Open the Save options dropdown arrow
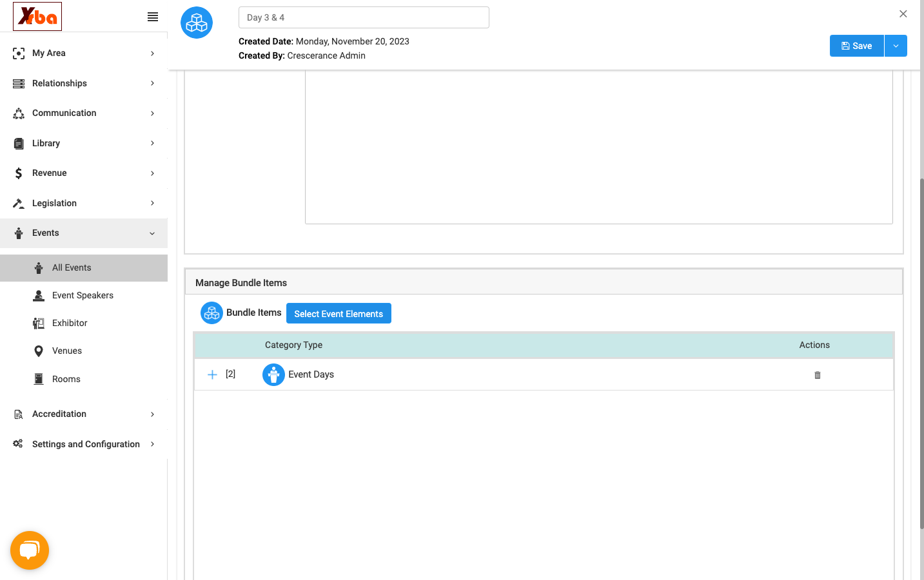This screenshot has width=924, height=580. point(896,46)
